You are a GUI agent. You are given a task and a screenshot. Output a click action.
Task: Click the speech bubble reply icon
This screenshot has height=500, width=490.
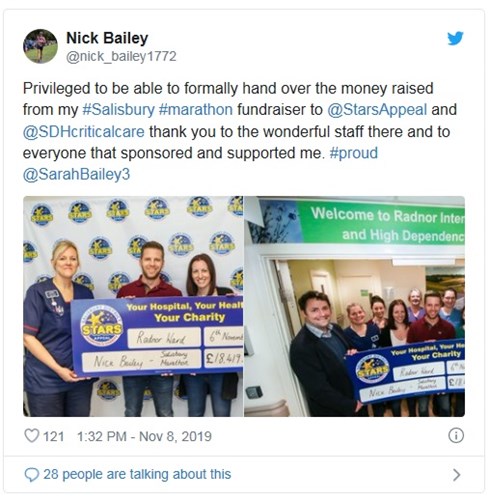32,474
